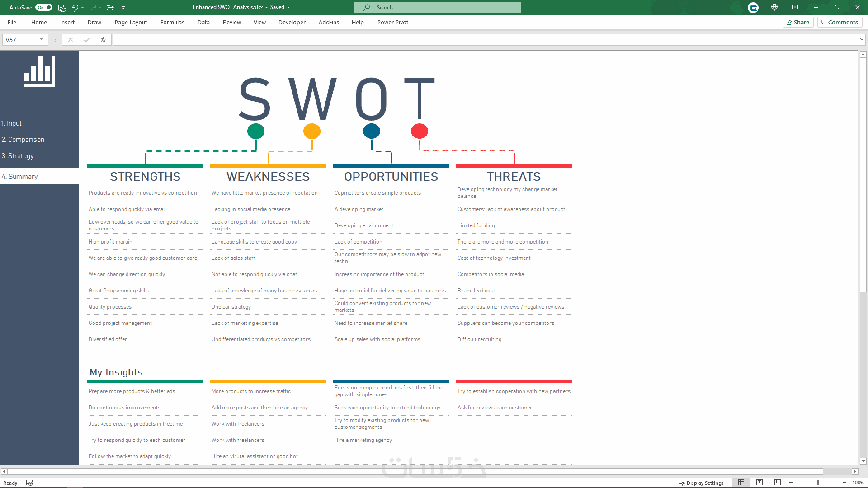This screenshot has width=868, height=488.
Task: Toggle the AutoSave switch
Action: point(44,7)
